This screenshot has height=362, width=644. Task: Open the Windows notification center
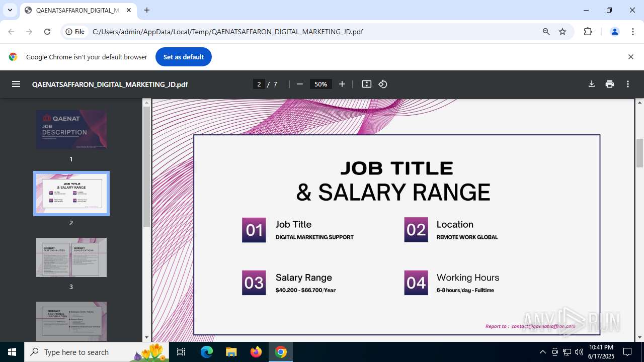click(627, 352)
